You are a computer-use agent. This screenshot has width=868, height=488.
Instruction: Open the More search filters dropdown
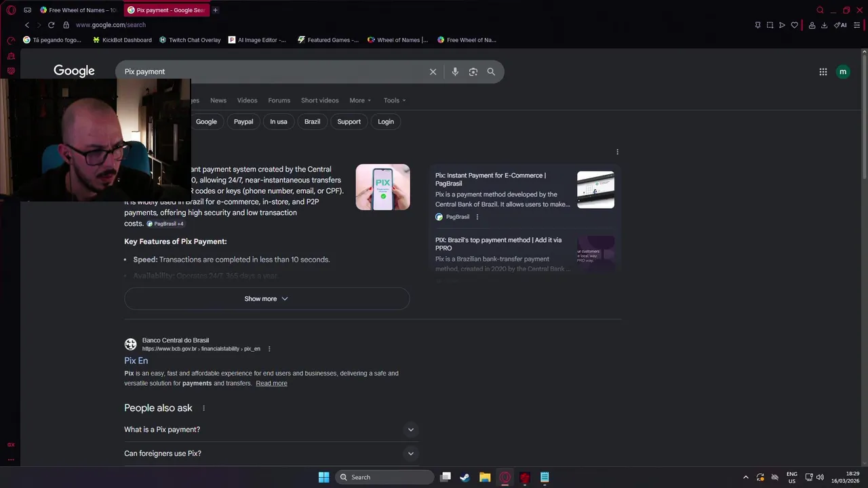coord(360,100)
